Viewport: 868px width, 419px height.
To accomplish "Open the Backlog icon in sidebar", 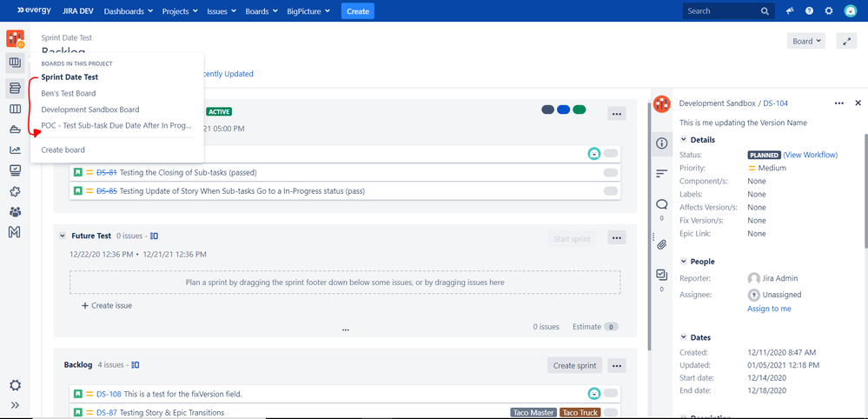I will click(x=15, y=88).
